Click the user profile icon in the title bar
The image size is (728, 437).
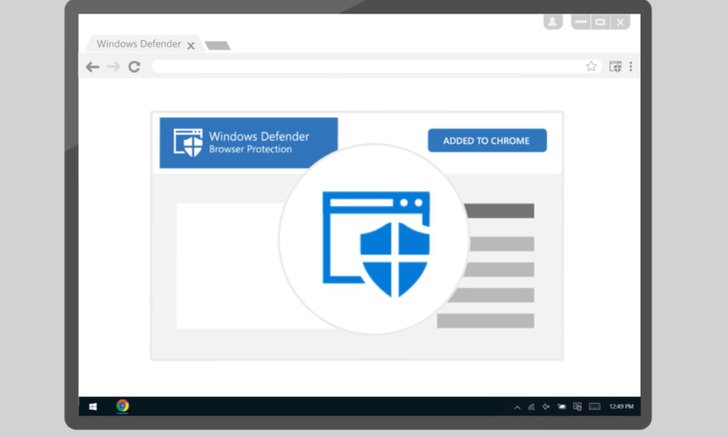(x=553, y=21)
